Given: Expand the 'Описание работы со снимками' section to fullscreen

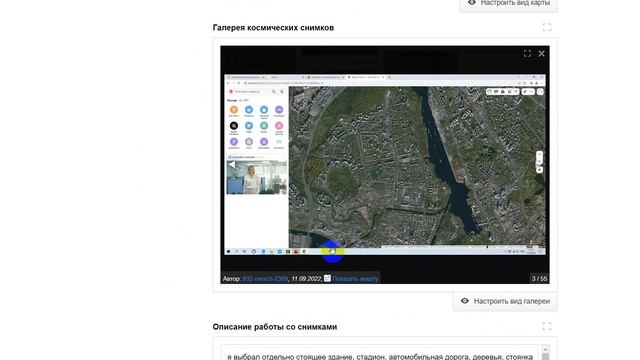Looking at the screenshot, I should [547, 326].
